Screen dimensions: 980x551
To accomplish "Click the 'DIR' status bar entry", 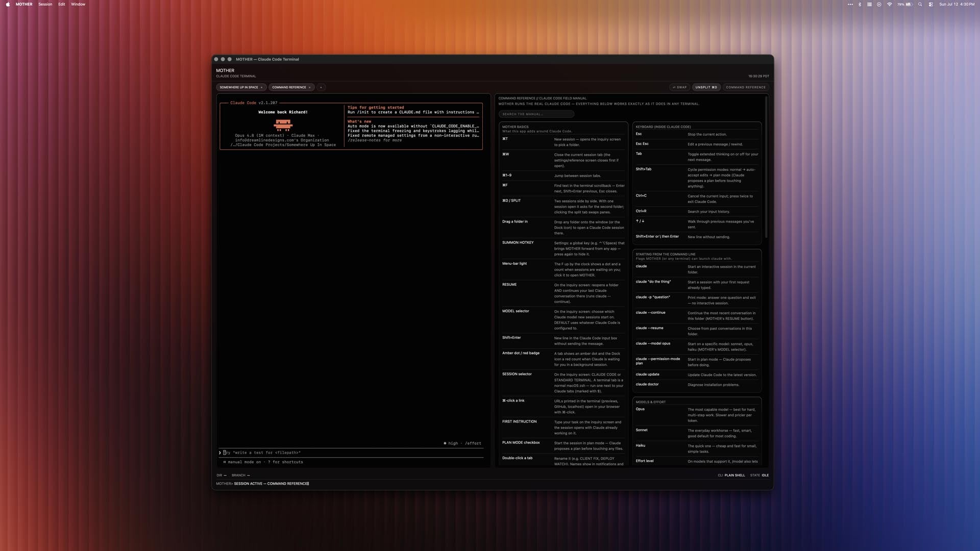I will [221, 475].
